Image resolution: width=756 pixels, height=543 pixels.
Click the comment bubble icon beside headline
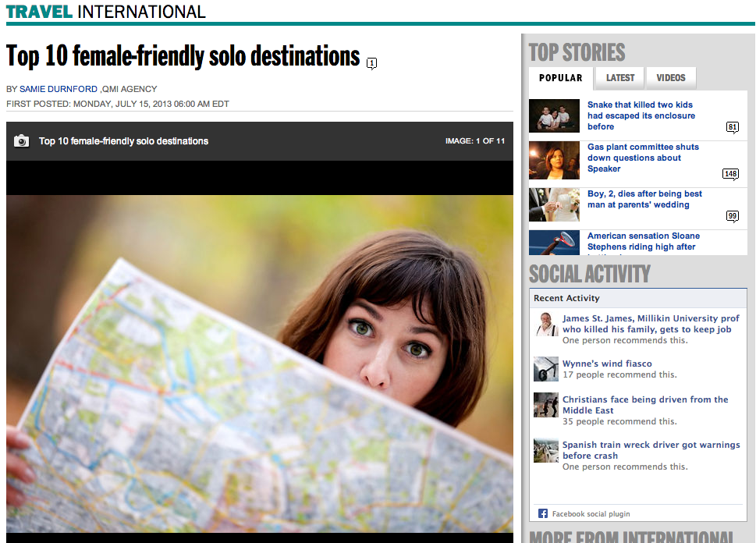click(x=371, y=63)
